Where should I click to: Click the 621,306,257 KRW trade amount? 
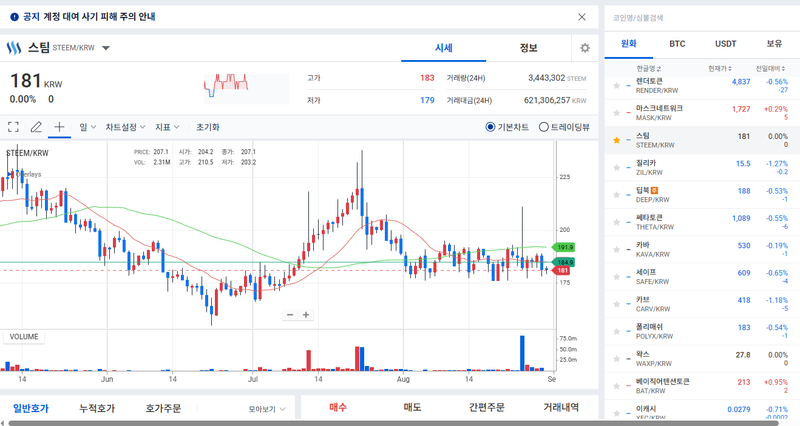pos(555,101)
